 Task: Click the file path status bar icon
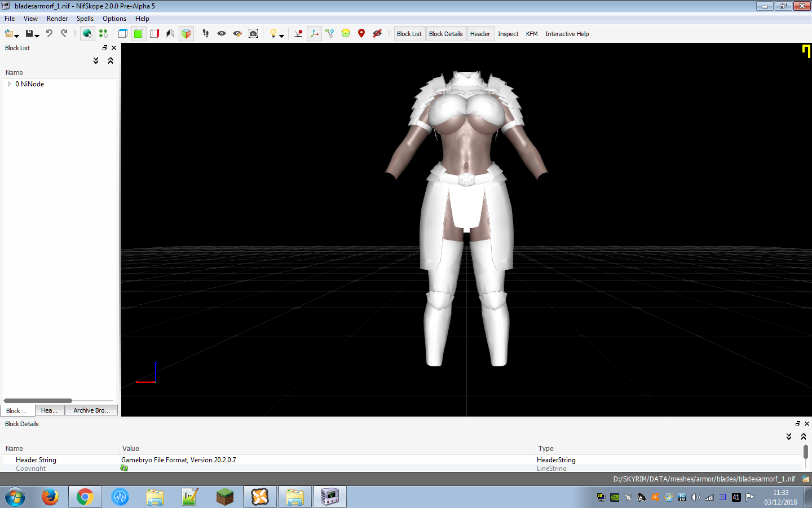(805, 479)
